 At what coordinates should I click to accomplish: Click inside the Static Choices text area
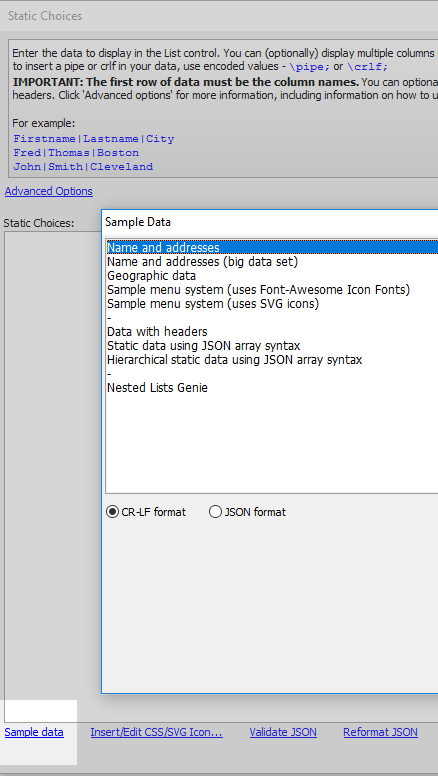[x=52, y=465]
